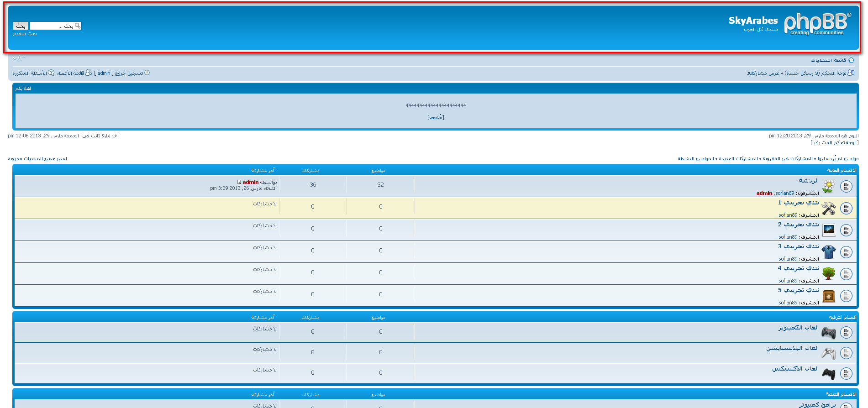Click the white controller icon for العاب البلايستايشن
868x408 pixels.
click(828, 353)
